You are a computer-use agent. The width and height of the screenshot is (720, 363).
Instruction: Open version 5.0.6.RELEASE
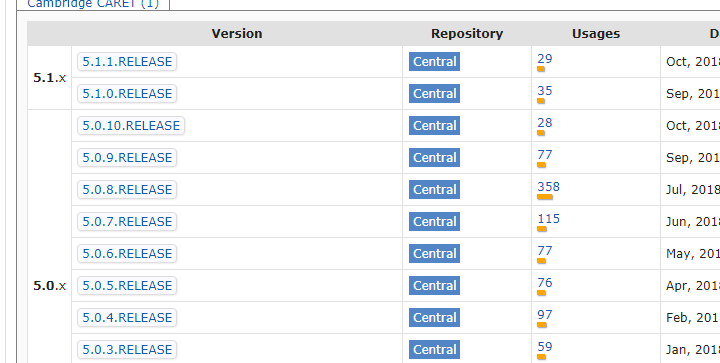coord(127,254)
